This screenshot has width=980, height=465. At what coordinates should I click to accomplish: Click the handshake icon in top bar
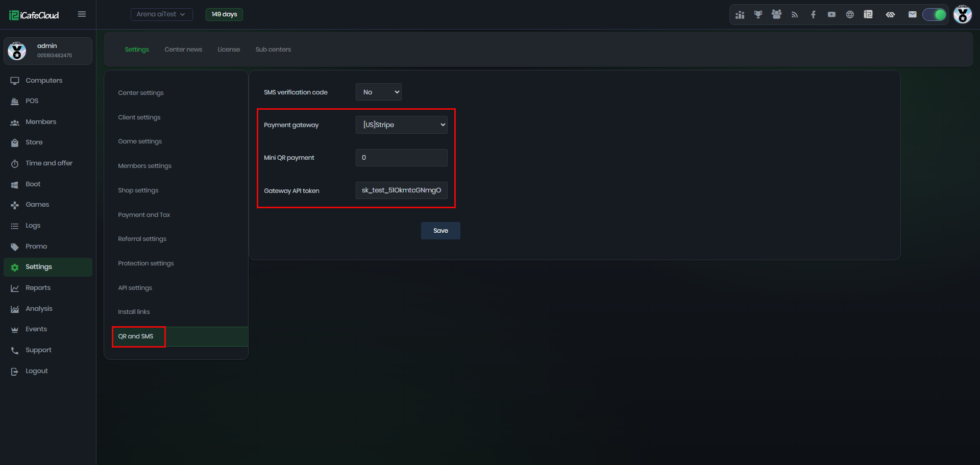tap(890, 15)
